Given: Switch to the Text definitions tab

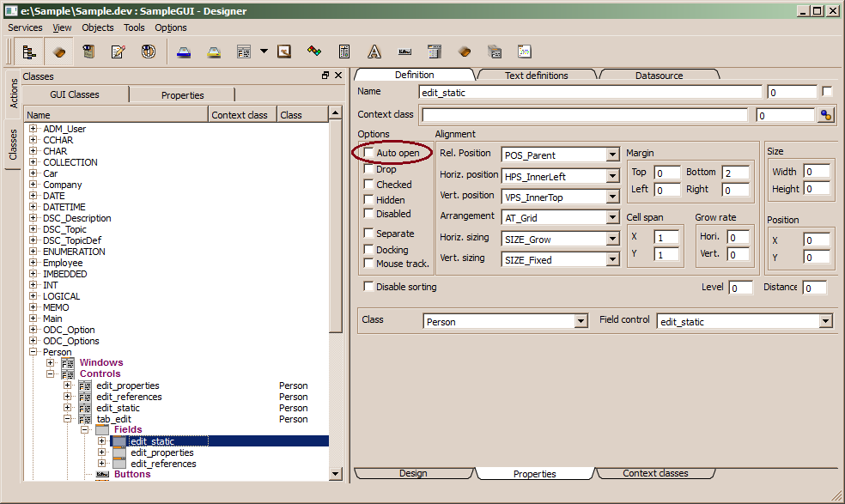Looking at the screenshot, I should [537, 76].
